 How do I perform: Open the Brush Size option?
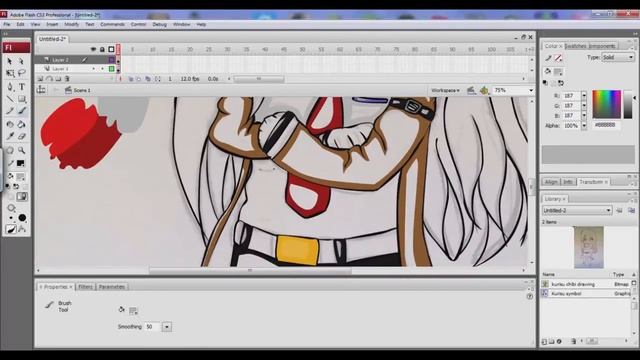click(11, 218)
